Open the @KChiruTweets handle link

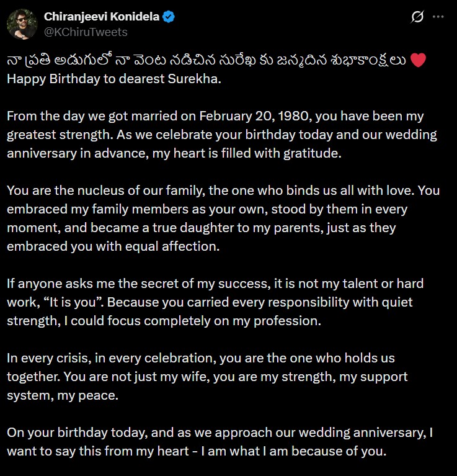coord(86,32)
